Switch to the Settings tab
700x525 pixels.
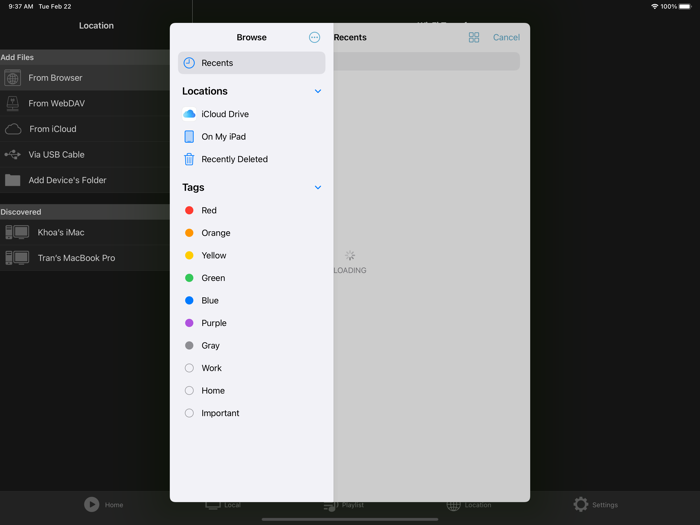point(596,504)
